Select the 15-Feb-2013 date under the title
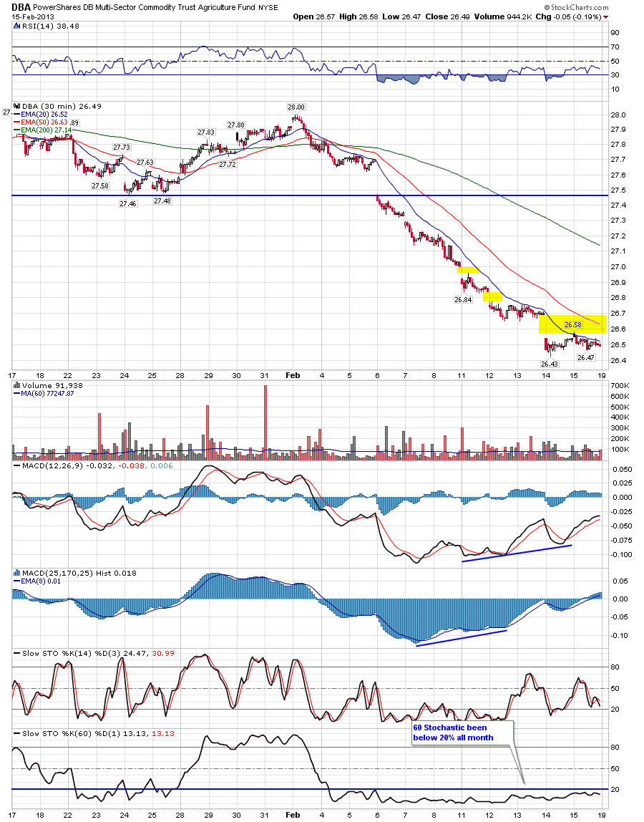The image size is (644, 822). click(32, 16)
